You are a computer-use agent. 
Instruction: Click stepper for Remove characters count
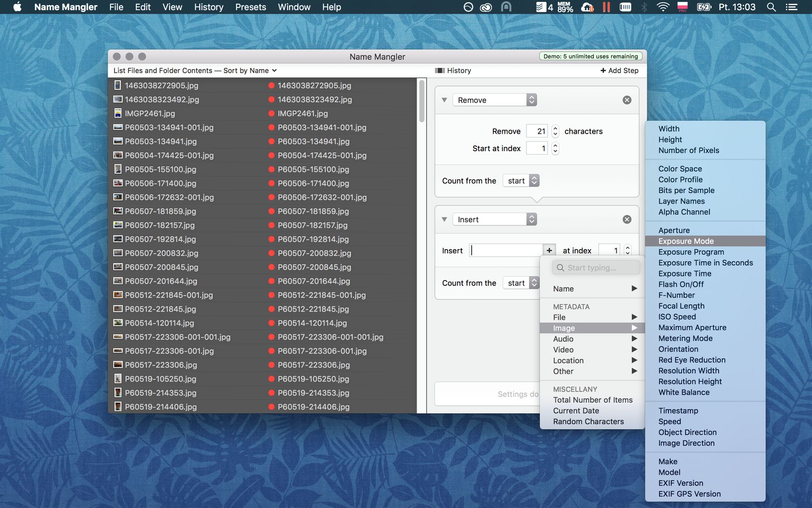pyautogui.click(x=555, y=131)
